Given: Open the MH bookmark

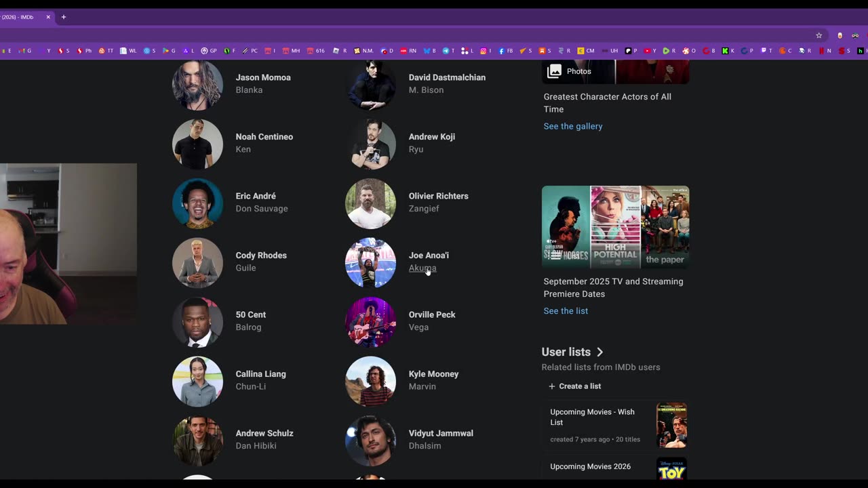Looking at the screenshot, I should pyautogui.click(x=291, y=51).
